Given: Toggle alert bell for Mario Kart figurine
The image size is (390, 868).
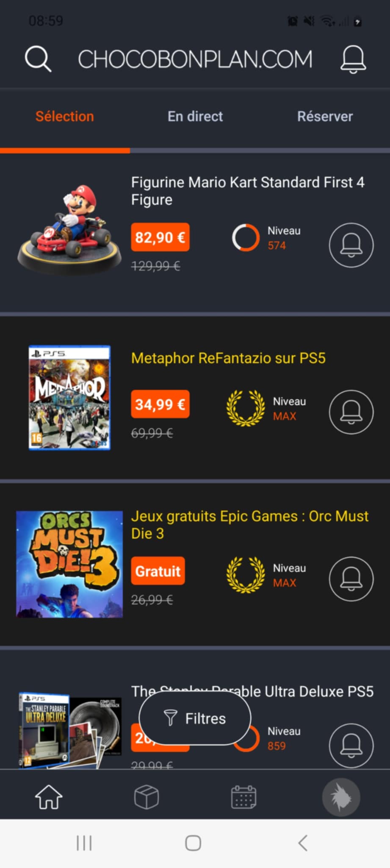Looking at the screenshot, I should click(x=351, y=245).
